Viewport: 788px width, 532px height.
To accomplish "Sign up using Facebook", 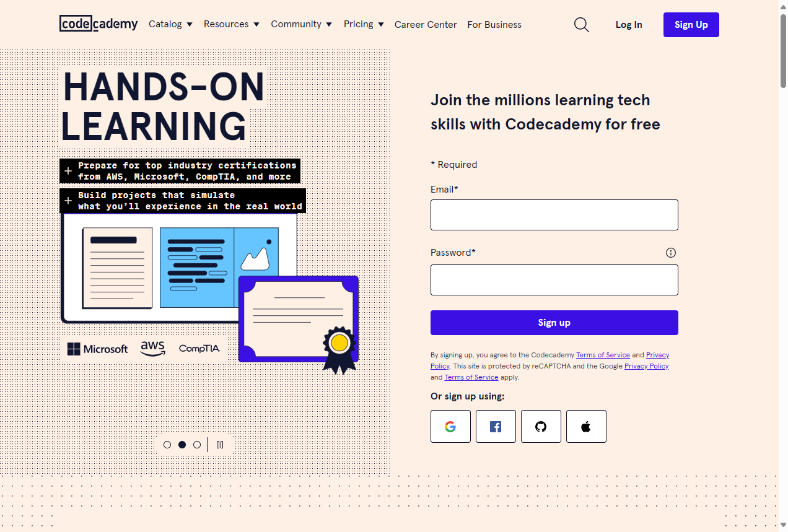I will 496,426.
